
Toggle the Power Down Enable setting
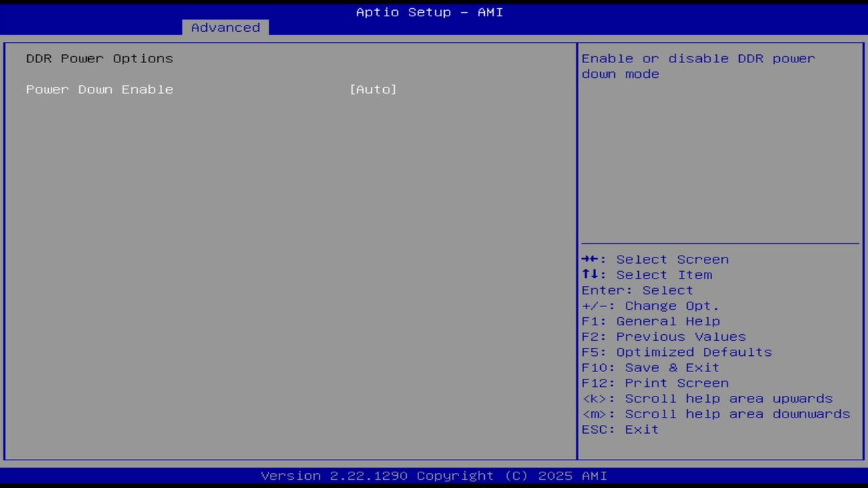99,89
